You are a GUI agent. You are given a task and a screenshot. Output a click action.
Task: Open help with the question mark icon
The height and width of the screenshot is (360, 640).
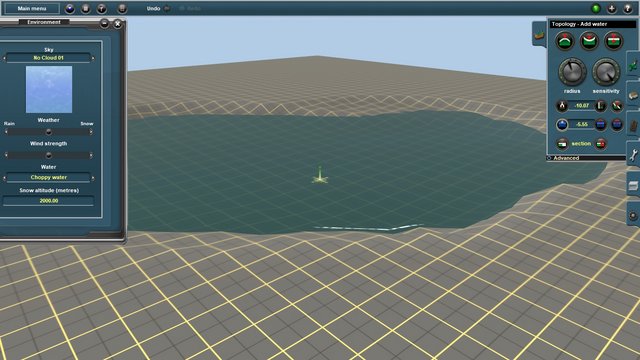(x=628, y=8)
